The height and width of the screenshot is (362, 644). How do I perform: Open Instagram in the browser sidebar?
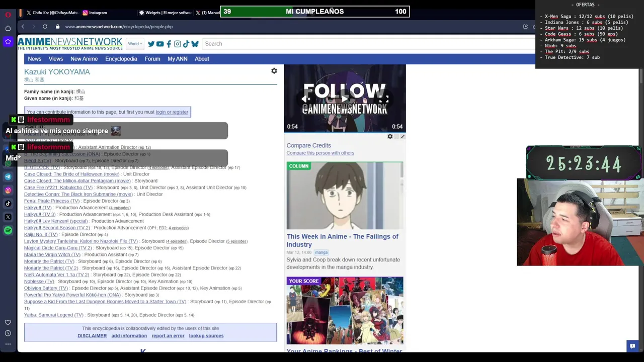click(x=8, y=190)
